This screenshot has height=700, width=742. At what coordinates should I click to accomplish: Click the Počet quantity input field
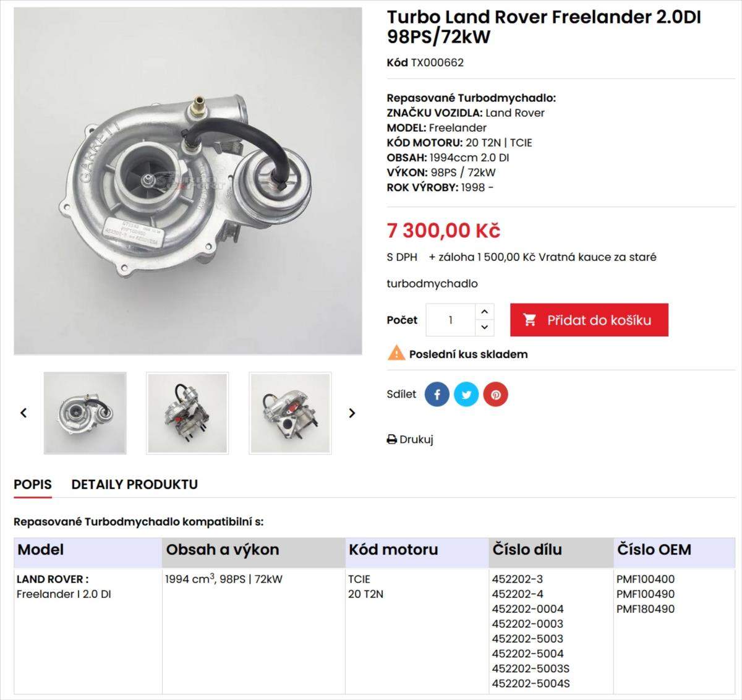(x=451, y=320)
